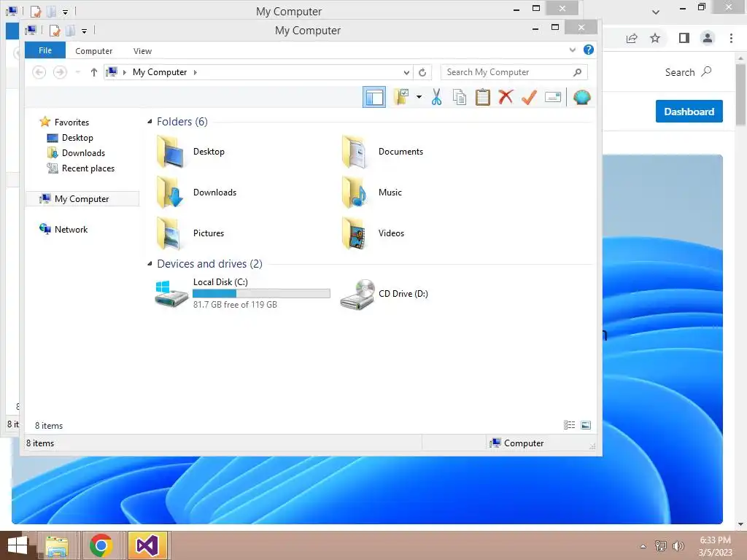Screen dimensions: 747x560
Task: Select Desktop under Favorites
Action: point(77,138)
